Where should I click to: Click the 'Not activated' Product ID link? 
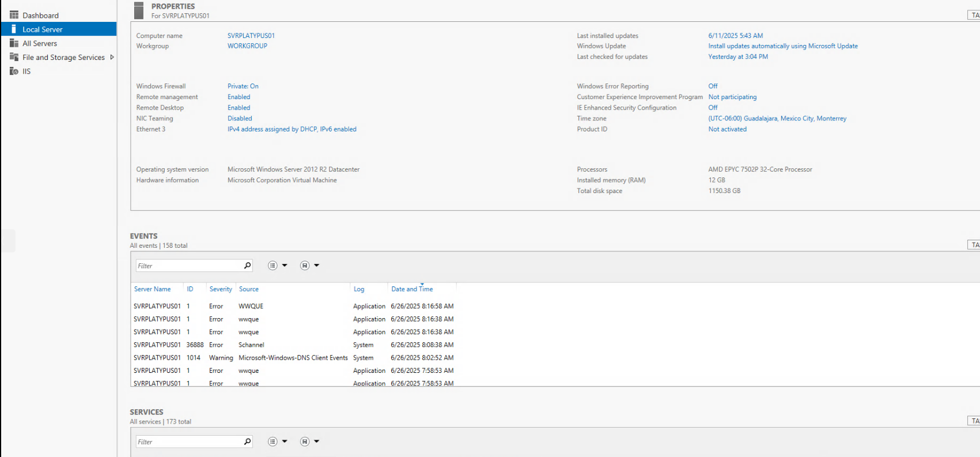click(x=727, y=129)
